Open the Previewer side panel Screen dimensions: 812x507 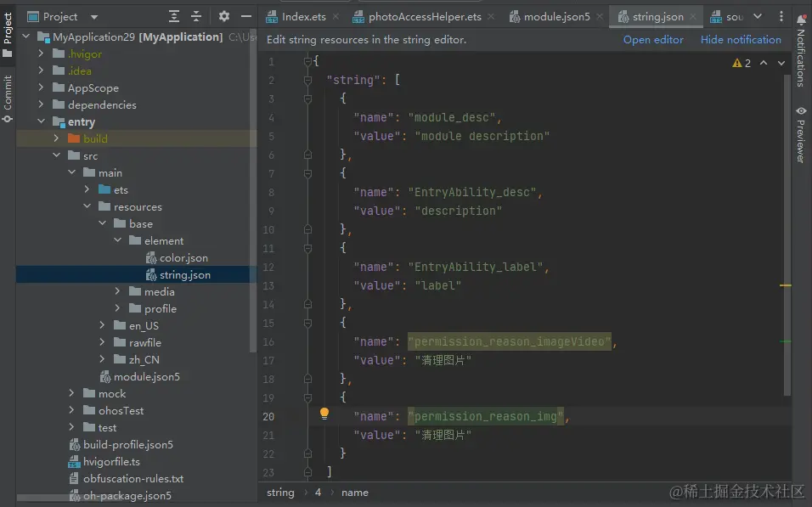tap(800, 134)
